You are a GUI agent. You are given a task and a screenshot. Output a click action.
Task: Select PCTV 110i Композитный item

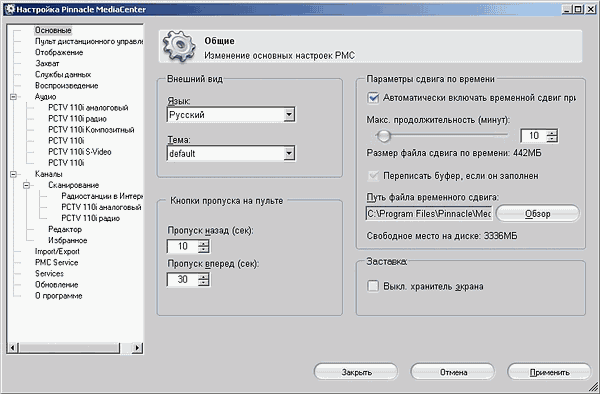(x=91, y=130)
